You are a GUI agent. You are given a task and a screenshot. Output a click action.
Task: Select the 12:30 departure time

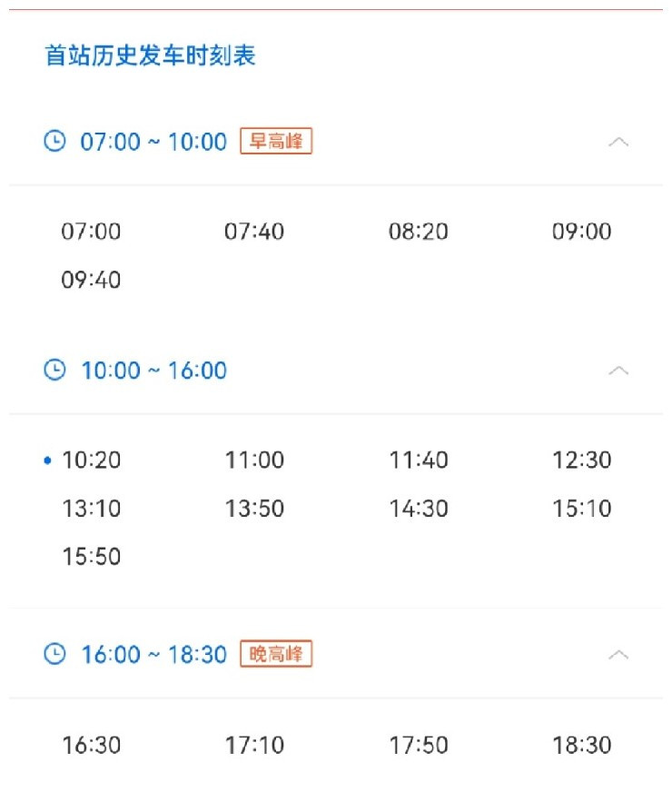(581, 460)
